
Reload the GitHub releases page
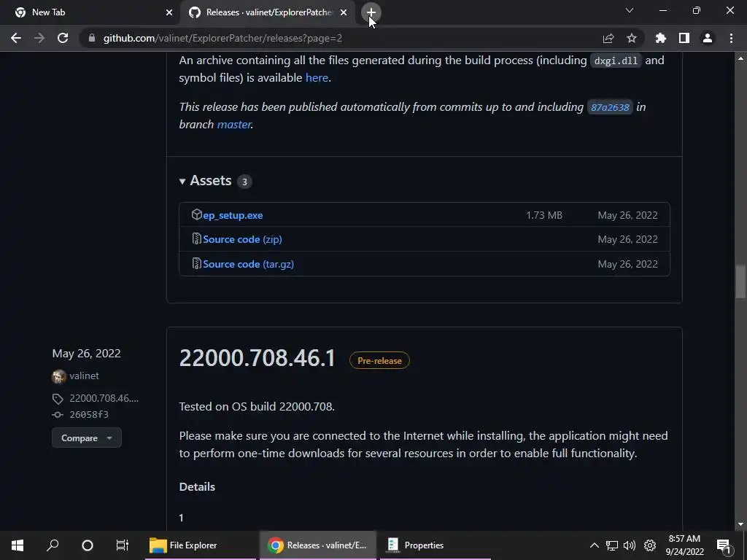point(63,38)
